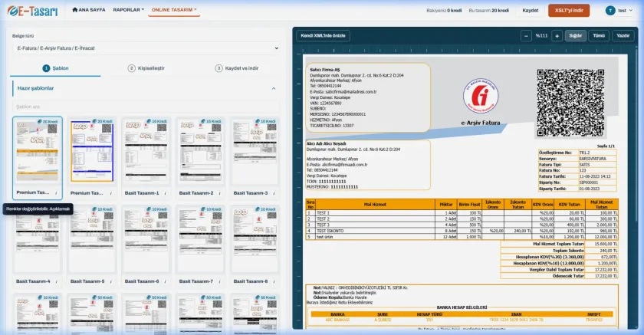Click info icon for Basit Tasarım-7
644x335 pixels.
[x=220, y=281]
